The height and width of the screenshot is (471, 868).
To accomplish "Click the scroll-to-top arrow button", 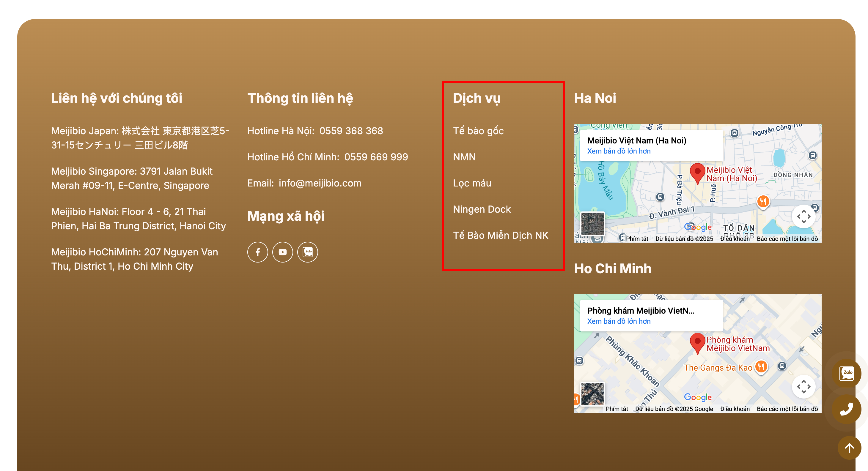I will point(849,448).
